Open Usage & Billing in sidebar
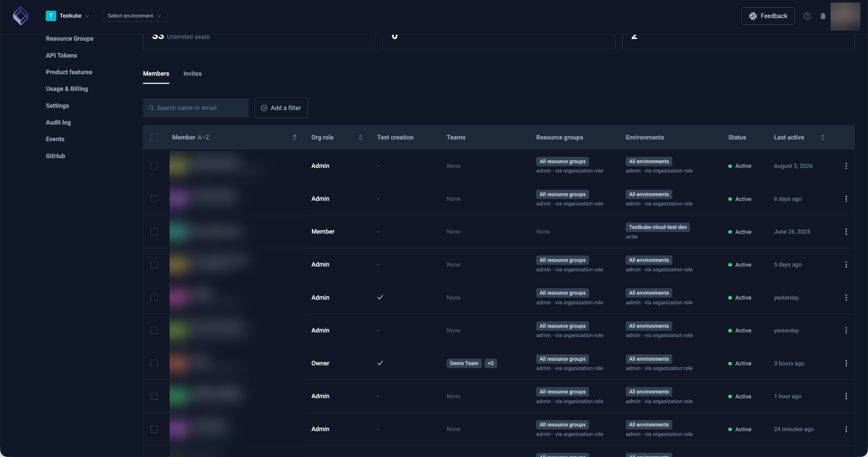Image resolution: width=868 pixels, height=457 pixels. coord(67,89)
